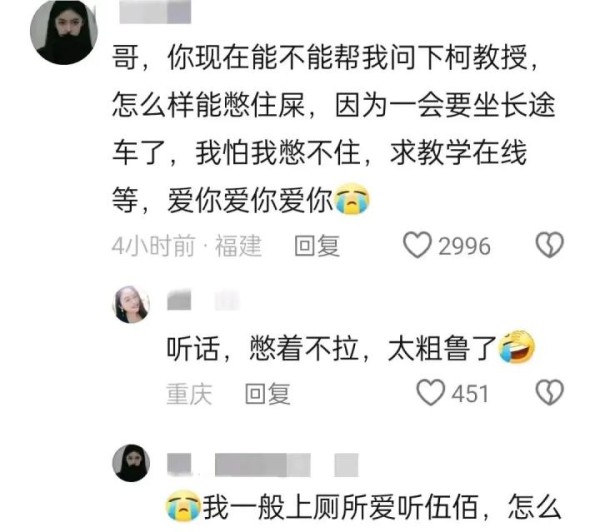Tap the first comment text about 柯教授

click(x=334, y=128)
